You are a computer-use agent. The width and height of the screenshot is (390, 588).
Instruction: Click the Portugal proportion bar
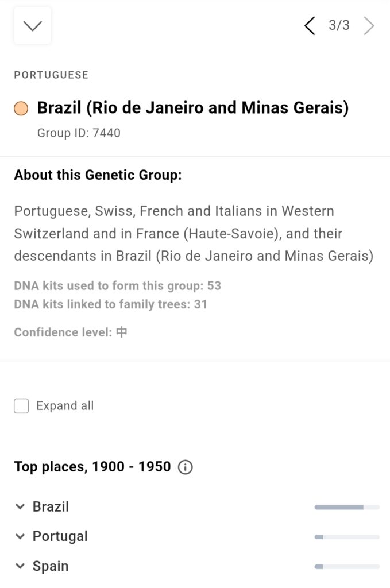click(347, 537)
